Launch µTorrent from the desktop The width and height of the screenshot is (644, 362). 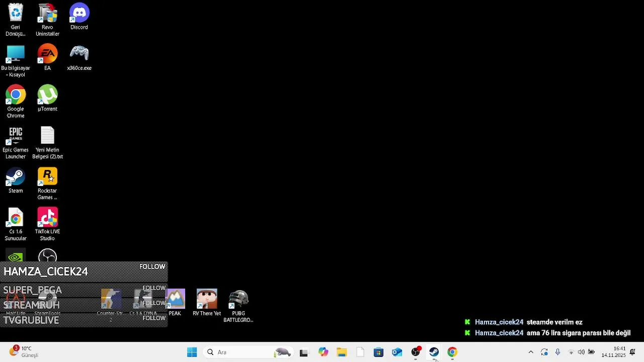[47, 98]
